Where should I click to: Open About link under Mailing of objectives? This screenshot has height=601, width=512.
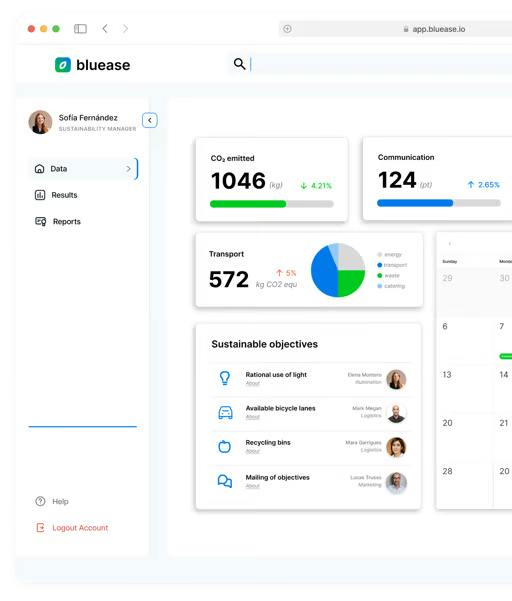click(253, 486)
